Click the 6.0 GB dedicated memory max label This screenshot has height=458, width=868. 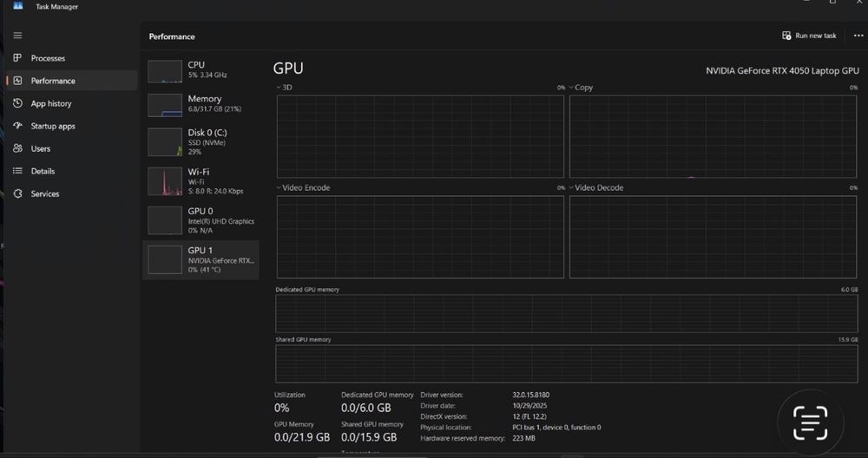(850, 290)
